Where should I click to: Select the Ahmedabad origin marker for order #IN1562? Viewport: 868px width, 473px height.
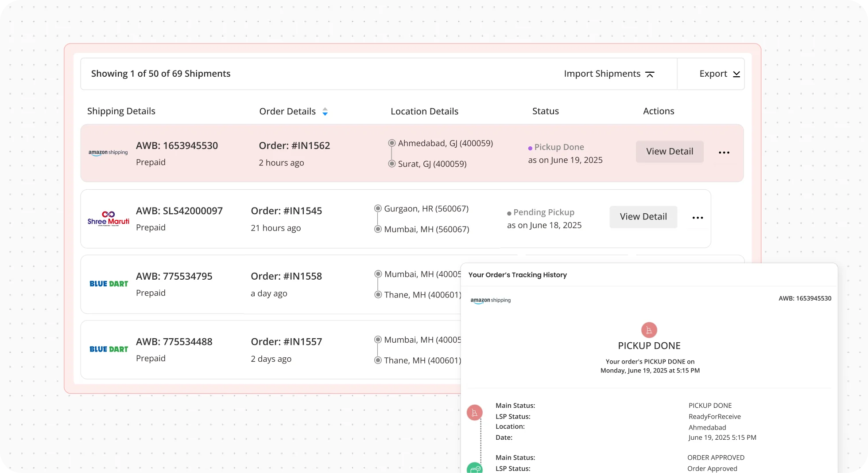391,143
